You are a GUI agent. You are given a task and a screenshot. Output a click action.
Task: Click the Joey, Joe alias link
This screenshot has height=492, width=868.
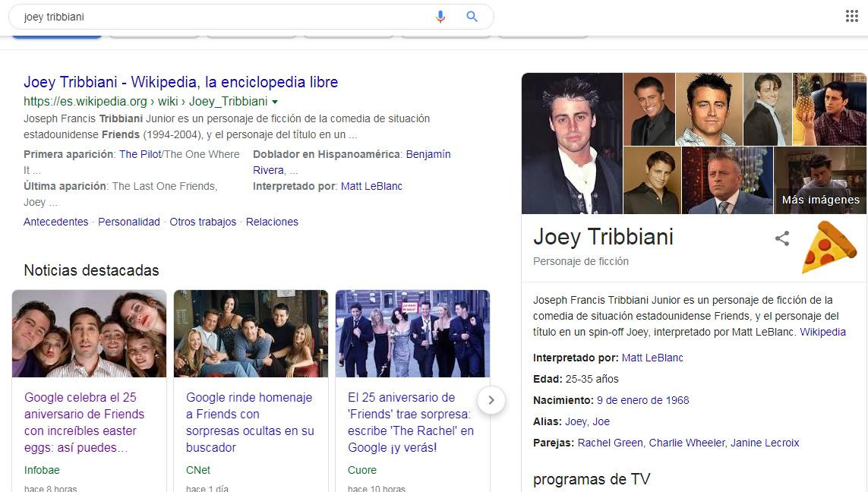pyautogui.click(x=587, y=421)
